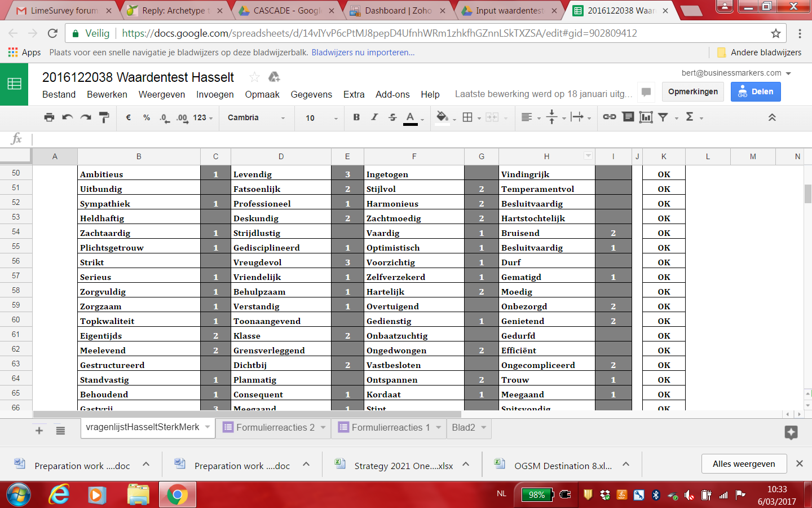Select the paint format roller tool

[104, 117]
